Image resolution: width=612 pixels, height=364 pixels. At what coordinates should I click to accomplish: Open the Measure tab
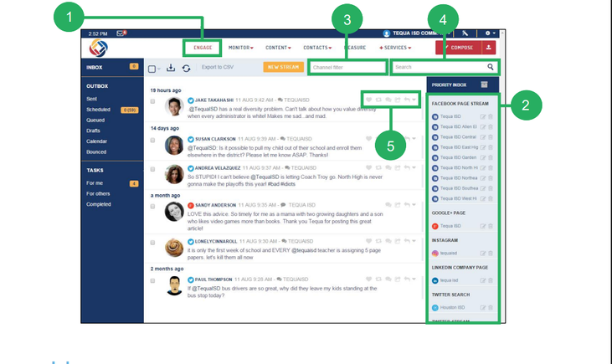[355, 48]
